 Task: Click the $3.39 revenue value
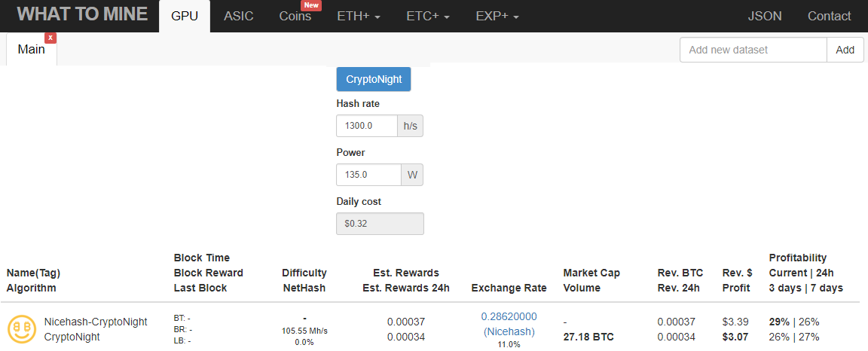735,322
